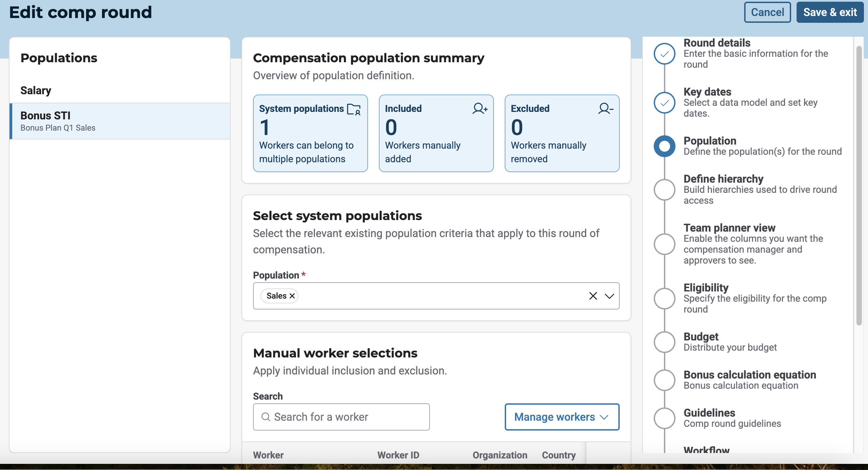Screen dimensions: 868x470
Task: Select the Define hierarchy step circle
Action: pos(664,190)
